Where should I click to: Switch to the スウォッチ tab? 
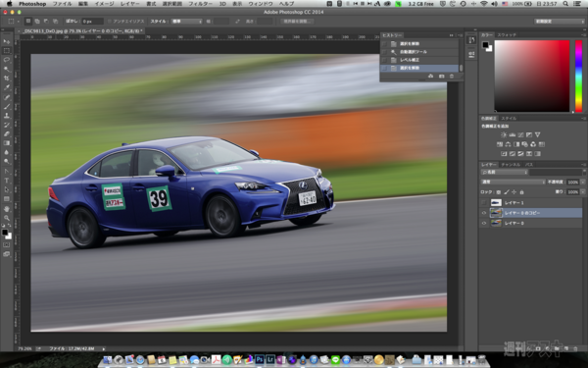[507, 35]
